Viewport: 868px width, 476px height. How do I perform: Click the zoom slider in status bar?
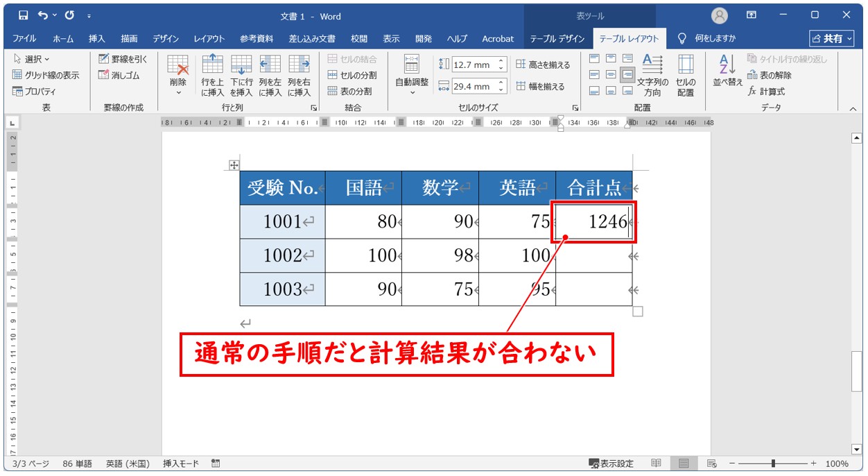pyautogui.click(x=773, y=464)
